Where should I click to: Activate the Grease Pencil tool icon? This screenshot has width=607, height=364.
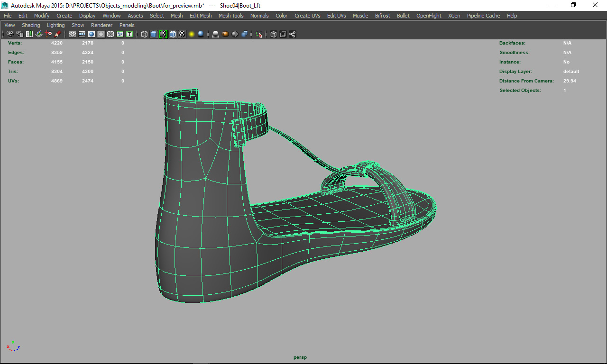click(57, 34)
